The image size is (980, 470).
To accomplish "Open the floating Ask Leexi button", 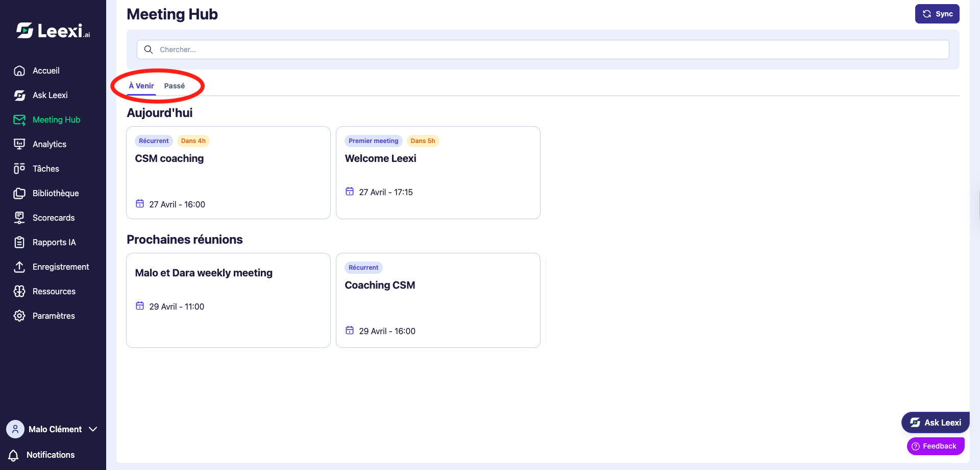I will (936, 422).
